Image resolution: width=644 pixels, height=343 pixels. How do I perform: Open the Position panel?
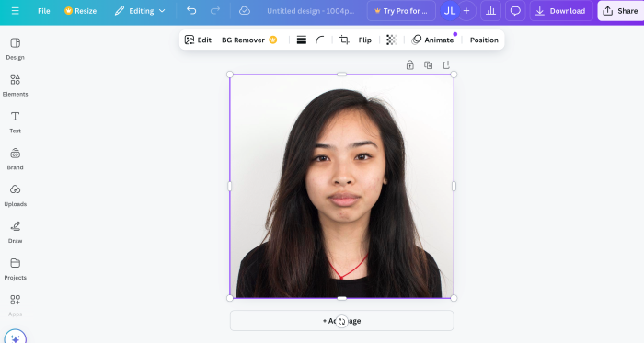(x=484, y=40)
